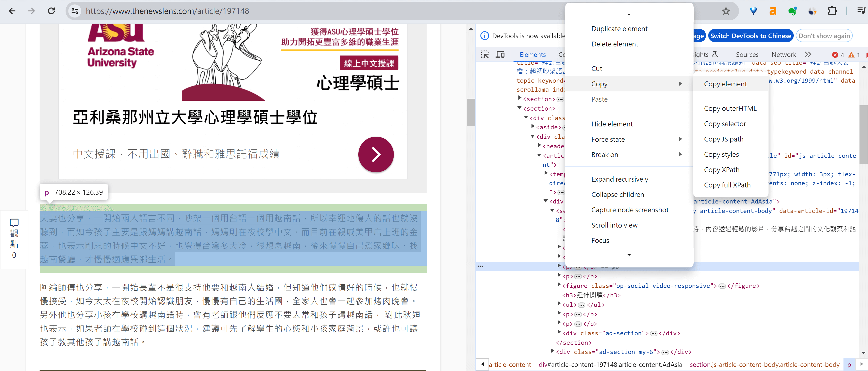Expand the ul element node
The image size is (868, 371).
[x=559, y=304]
